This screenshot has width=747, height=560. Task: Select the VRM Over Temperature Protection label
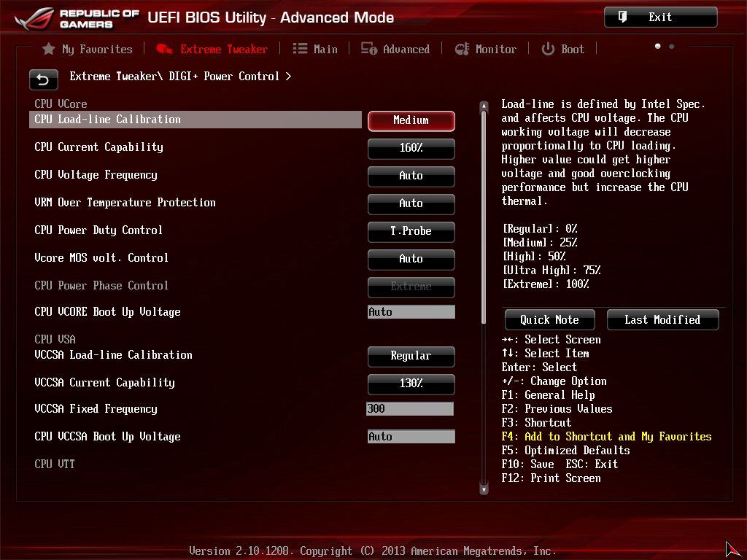pyautogui.click(x=125, y=203)
